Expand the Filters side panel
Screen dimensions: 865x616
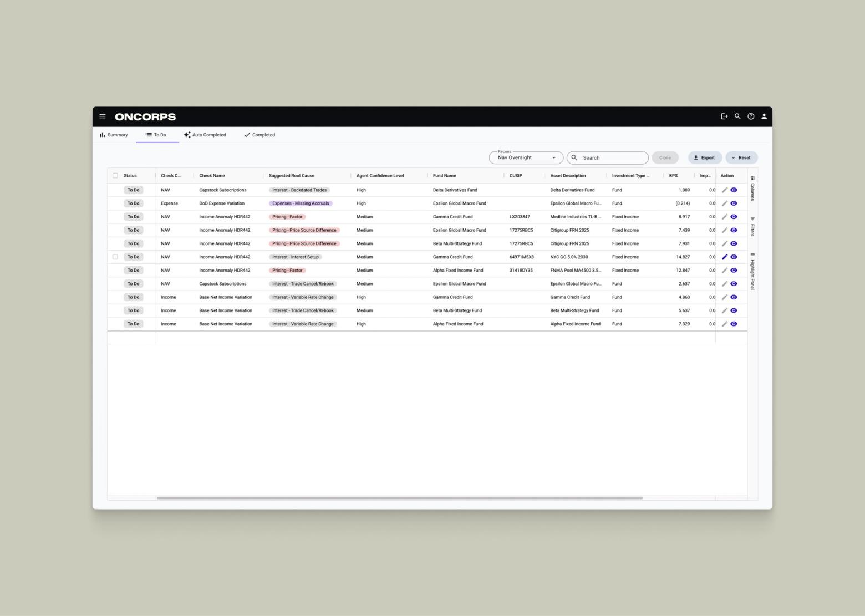point(752,227)
